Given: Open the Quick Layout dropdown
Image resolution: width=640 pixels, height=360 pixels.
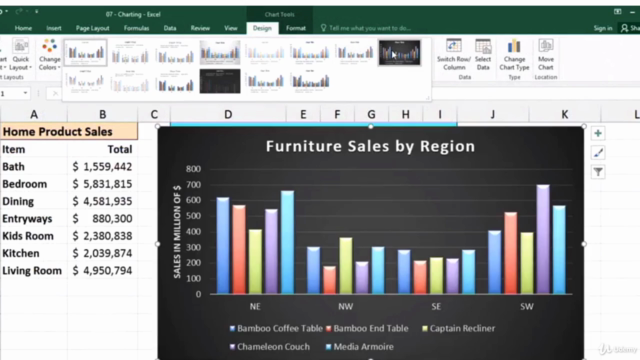Looking at the screenshot, I should [x=20, y=55].
